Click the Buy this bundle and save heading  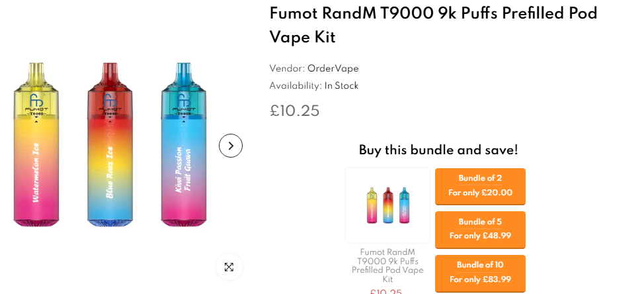point(438,150)
